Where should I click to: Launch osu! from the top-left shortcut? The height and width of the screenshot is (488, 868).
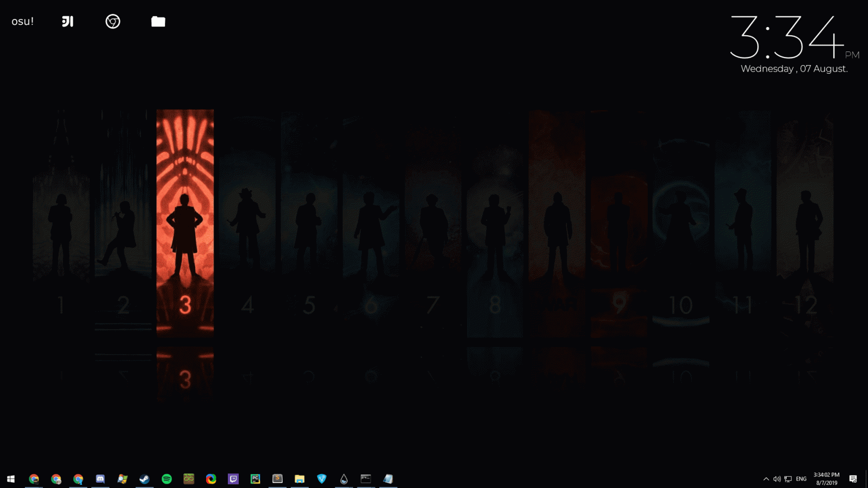[22, 22]
